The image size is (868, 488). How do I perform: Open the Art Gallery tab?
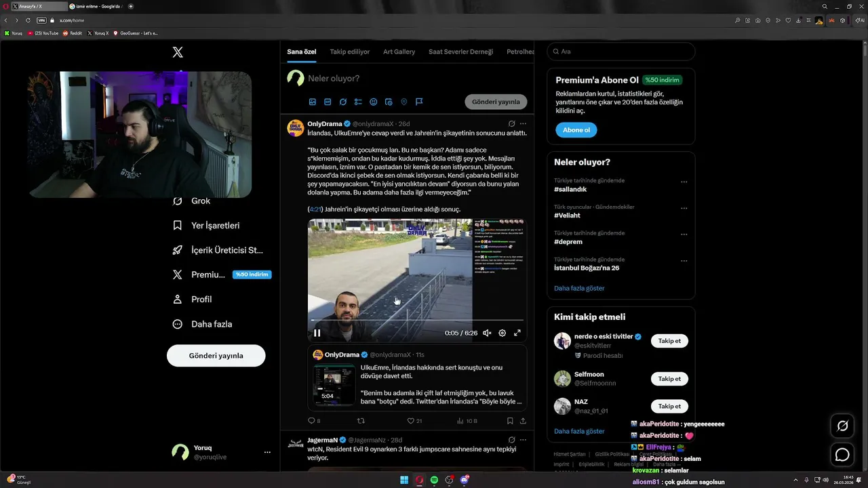coord(399,52)
